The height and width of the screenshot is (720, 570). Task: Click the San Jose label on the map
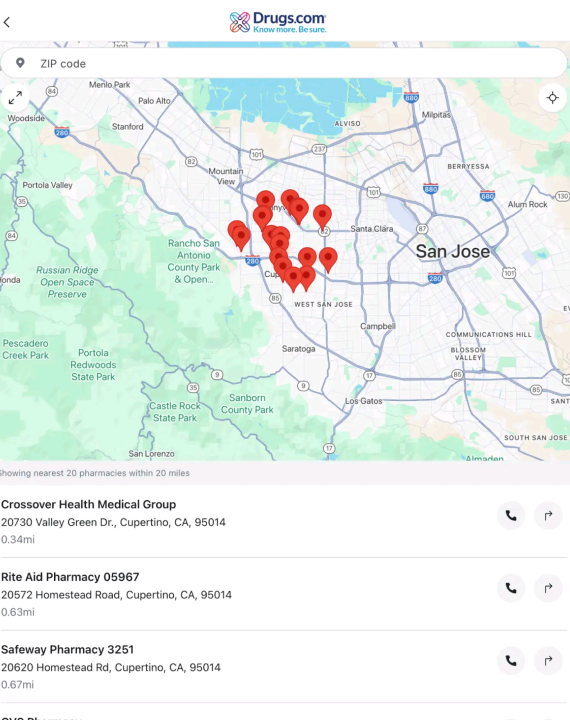click(x=452, y=251)
